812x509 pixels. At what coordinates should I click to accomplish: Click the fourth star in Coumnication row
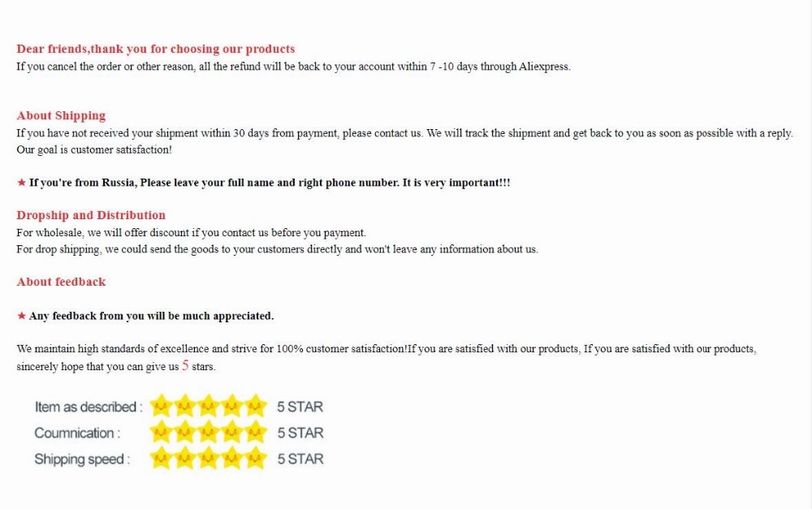[232, 431]
